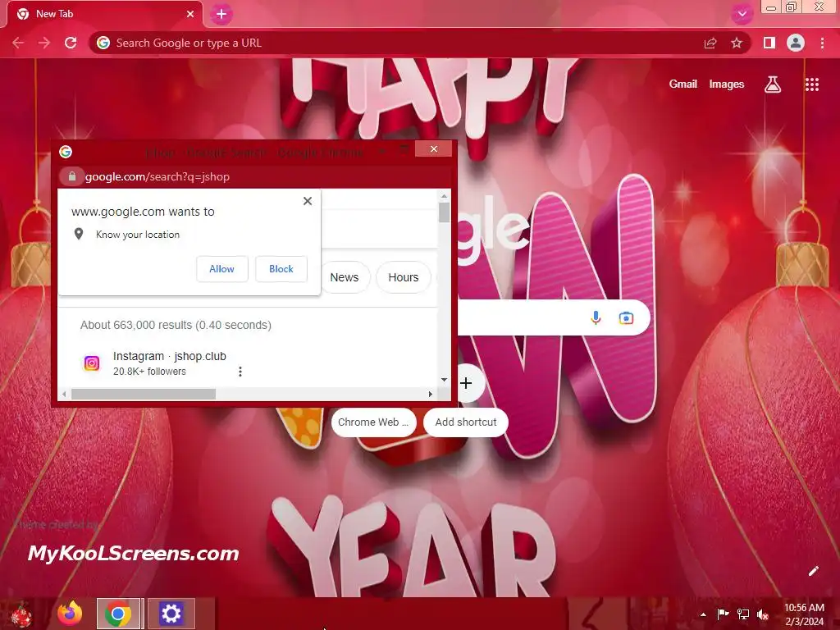Viewport: 840px width, 630px height.
Task: Click the taskbar clock 10:56 AM
Action: tap(804, 608)
